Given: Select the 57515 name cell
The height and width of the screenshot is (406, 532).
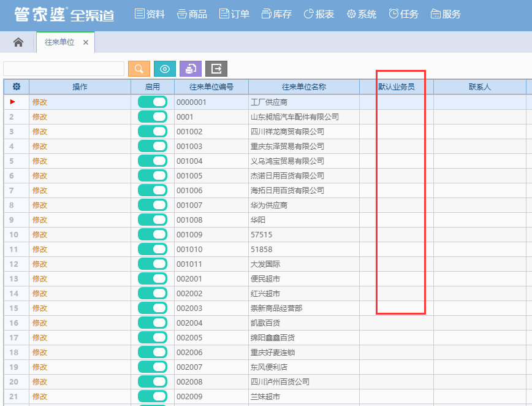Looking at the screenshot, I should click(x=304, y=234).
